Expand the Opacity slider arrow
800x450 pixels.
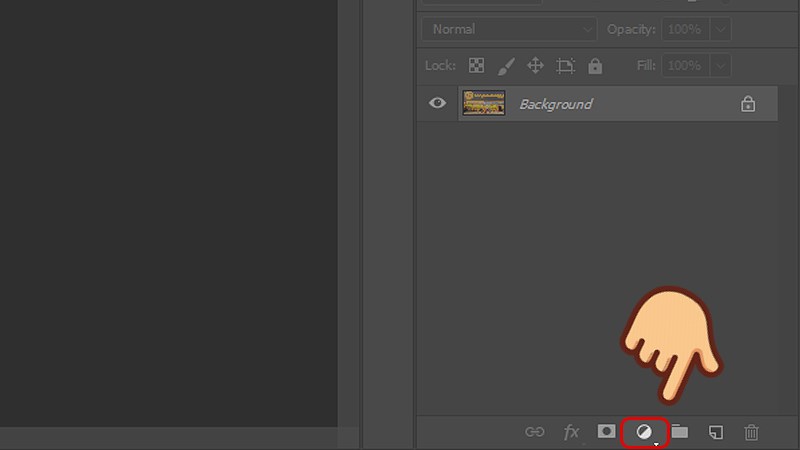click(720, 29)
